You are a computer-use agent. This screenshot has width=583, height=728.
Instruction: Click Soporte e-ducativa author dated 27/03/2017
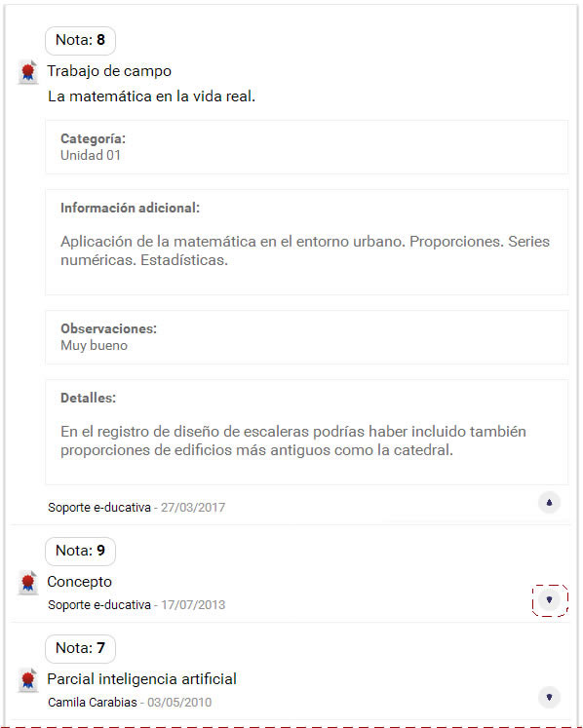(99, 507)
